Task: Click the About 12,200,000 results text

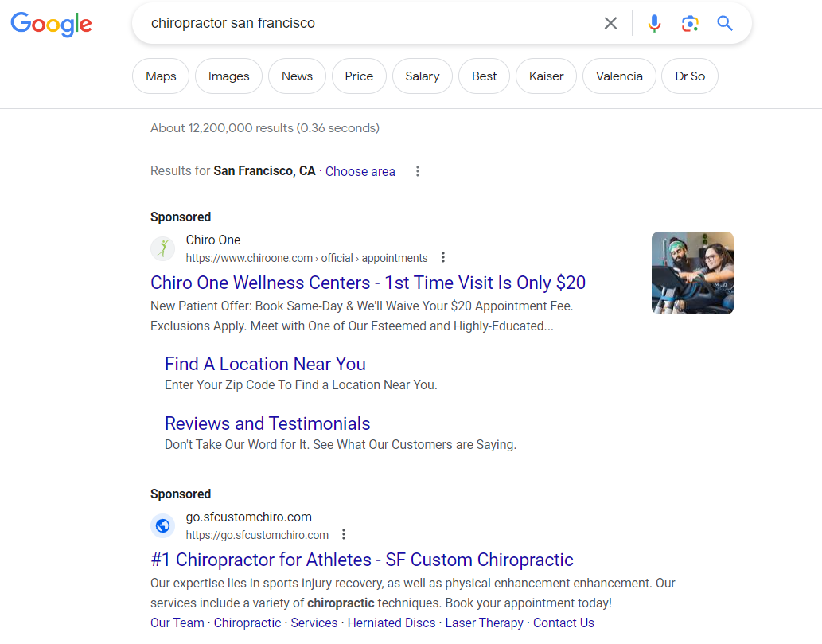Action: [265, 128]
